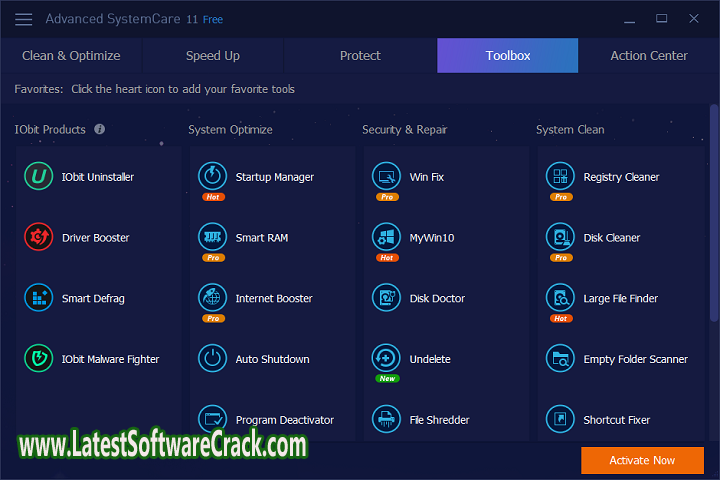Maximize the Advanced SystemCare window
This screenshot has width=720, height=480.
(x=661, y=18)
